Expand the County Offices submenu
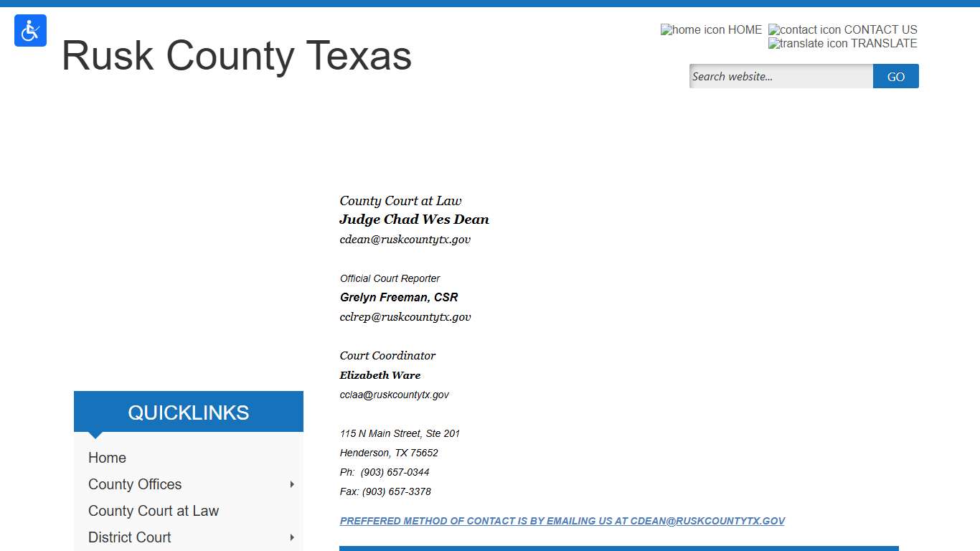The image size is (980, 551). click(291, 484)
